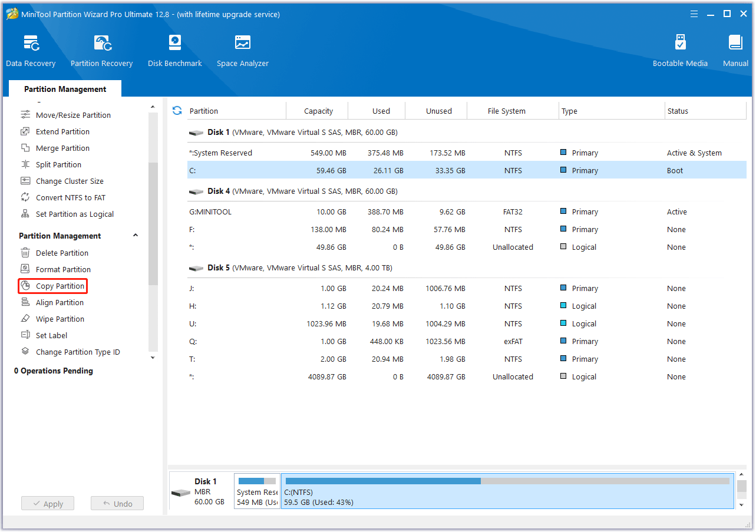
Task: Select Move/Resize Partition icon
Action: pyautogui.click(x=25, y=115)
